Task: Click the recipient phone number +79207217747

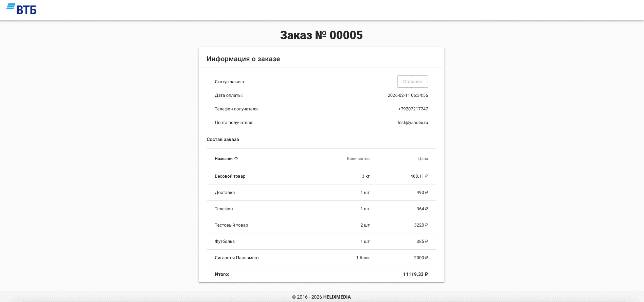Action: (x=413, y=109)
